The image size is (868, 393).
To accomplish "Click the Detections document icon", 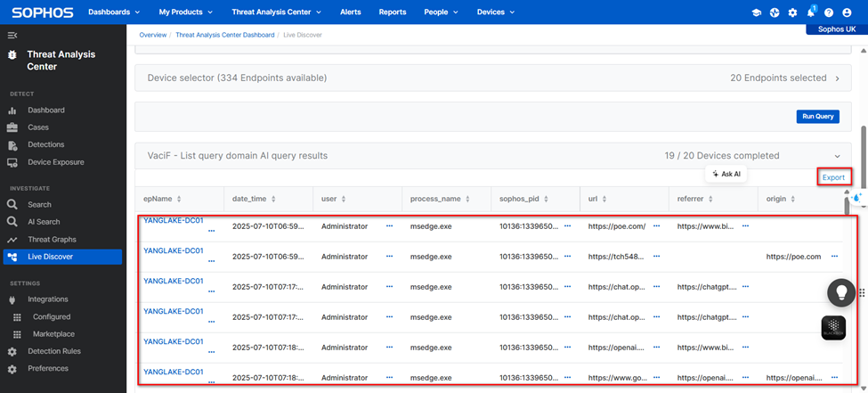I will point(12,145).
